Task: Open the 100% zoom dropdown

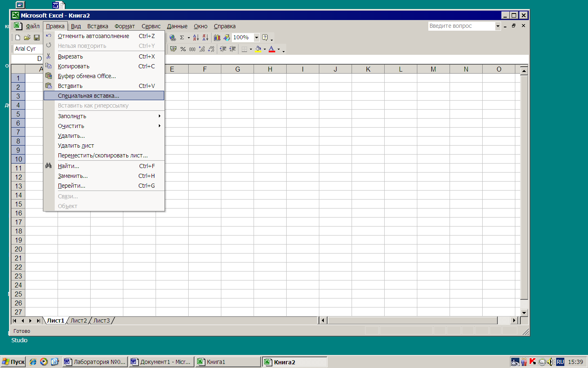Action: click(x=256, y=38)
